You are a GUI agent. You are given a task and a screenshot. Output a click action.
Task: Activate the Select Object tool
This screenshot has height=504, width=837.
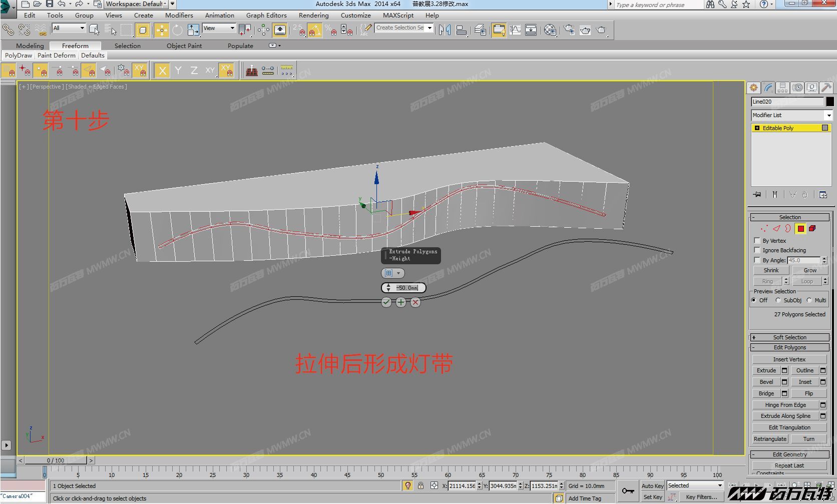click(94, 30)
